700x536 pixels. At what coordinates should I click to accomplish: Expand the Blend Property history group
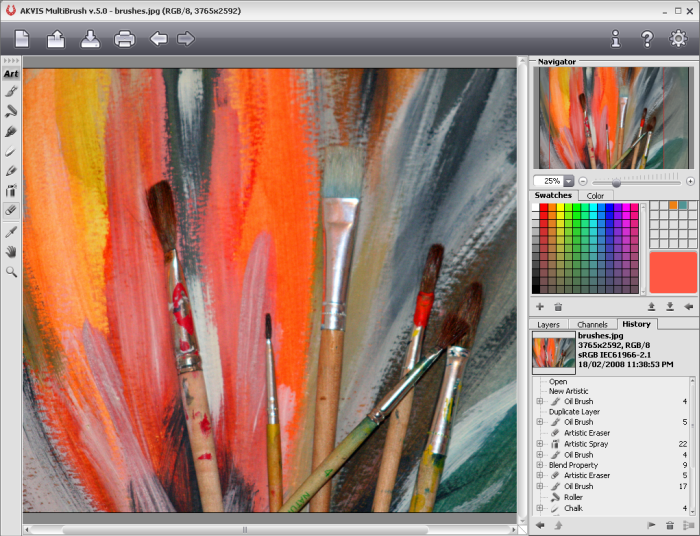[540, 465]
